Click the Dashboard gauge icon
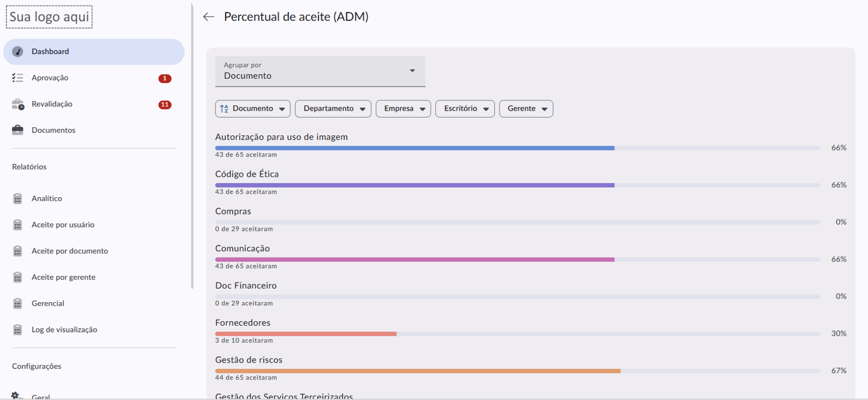 pyautogui.click(x=18, y=52)
